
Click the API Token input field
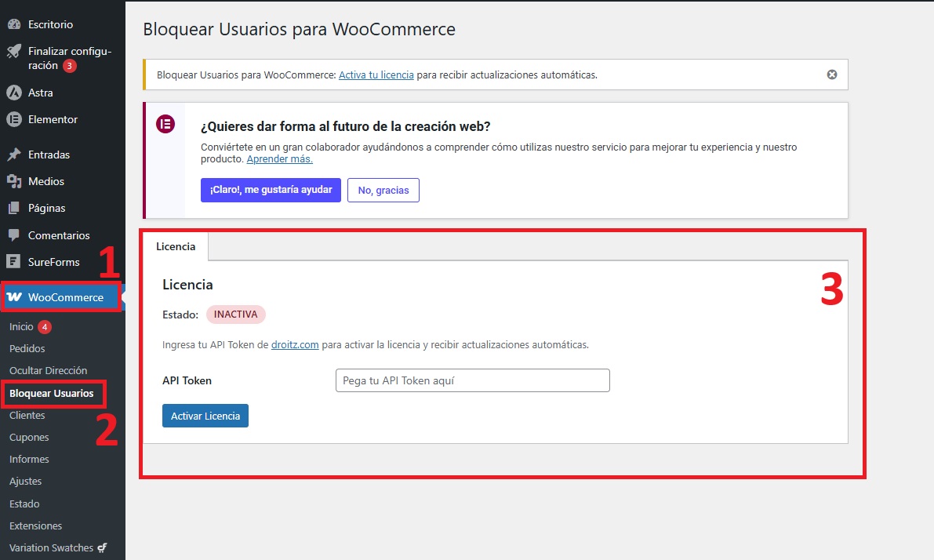coord(472,380)
